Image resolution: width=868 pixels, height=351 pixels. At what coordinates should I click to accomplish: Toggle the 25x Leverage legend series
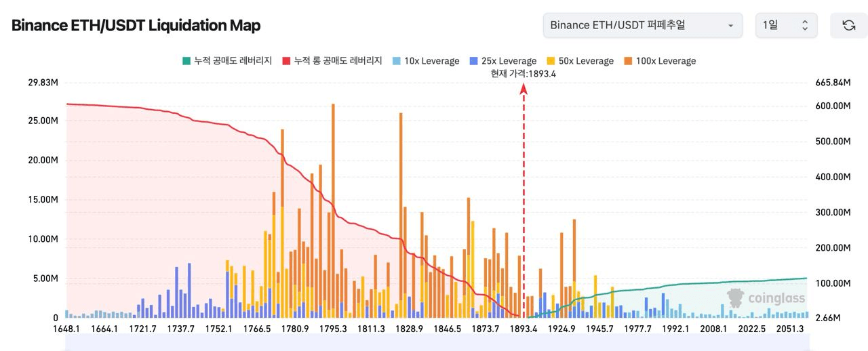502,61
